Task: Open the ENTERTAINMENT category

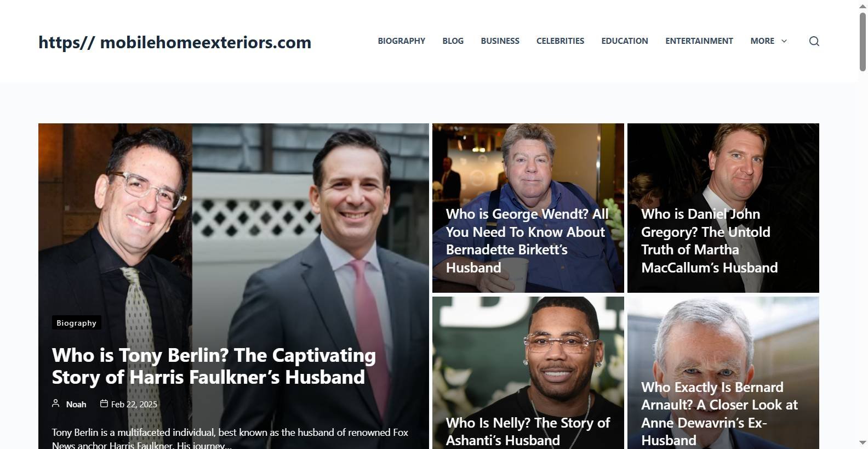Action: point(699,41)
